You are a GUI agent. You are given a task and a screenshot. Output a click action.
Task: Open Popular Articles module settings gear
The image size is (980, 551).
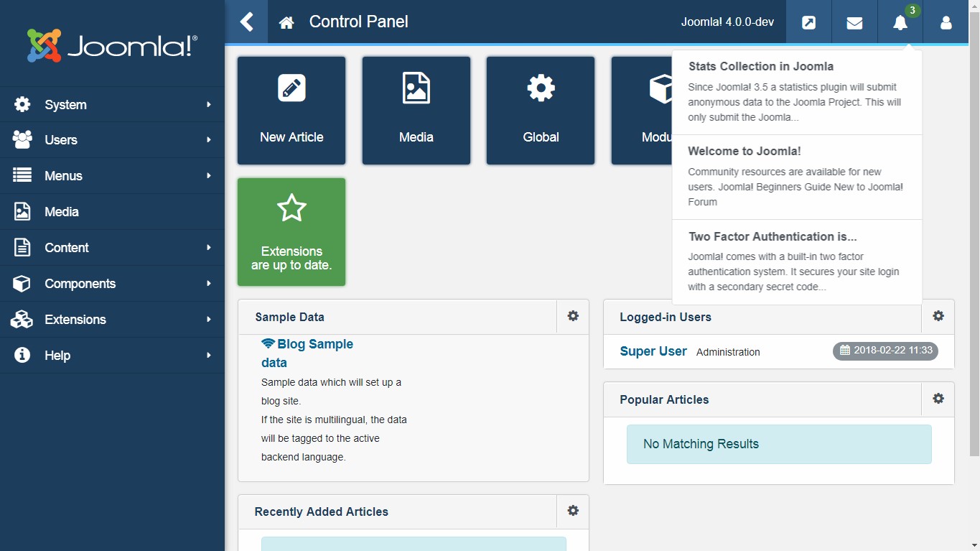(x=938, y=399)
